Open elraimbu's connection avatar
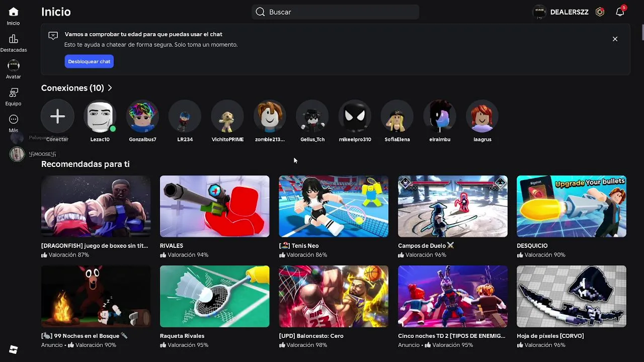Image resolution: width=644 pixels, height=362 pixels. point(440,117)
